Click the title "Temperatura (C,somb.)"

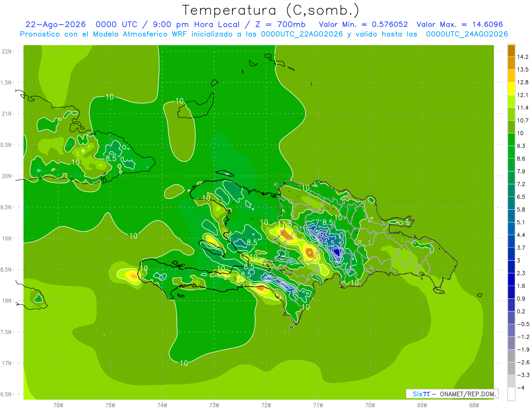271,10
